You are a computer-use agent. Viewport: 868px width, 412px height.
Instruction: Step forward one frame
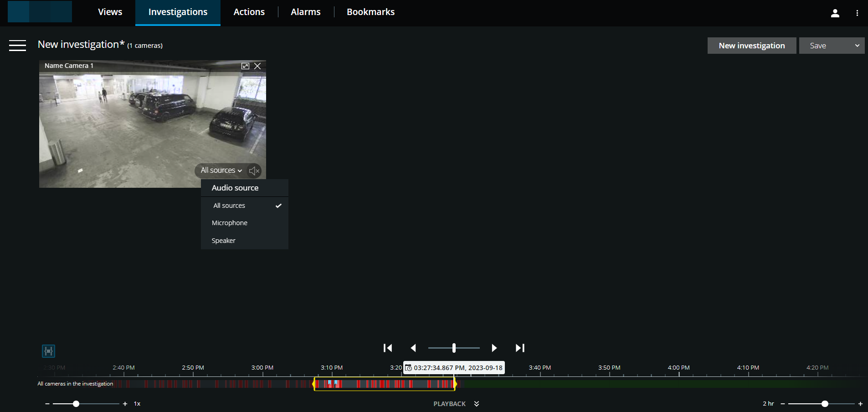[x=494, y=348]
